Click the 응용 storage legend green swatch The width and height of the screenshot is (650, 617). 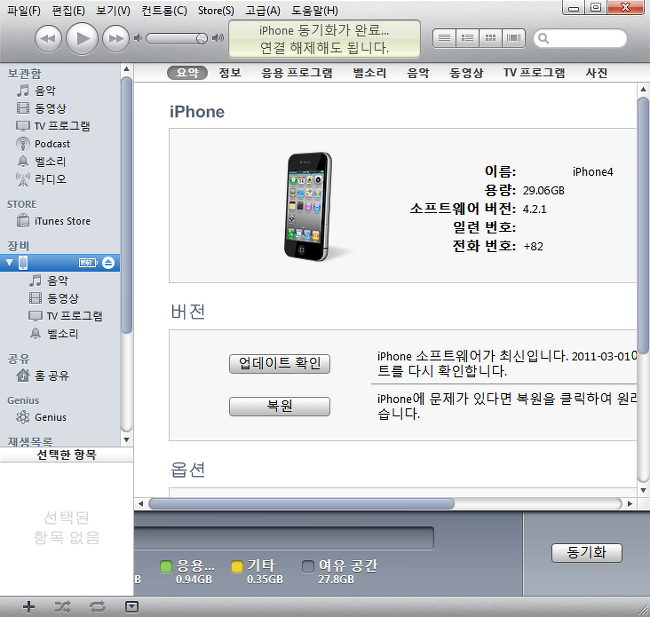point(166,566)
